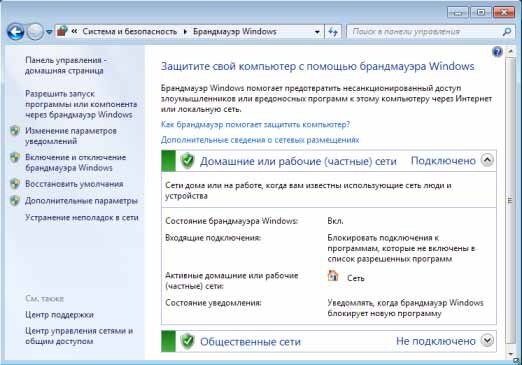Screen dimensions: 522x365
Task: Click 'Состояние уведомления:' label
Action: click(x=213, y=303)
